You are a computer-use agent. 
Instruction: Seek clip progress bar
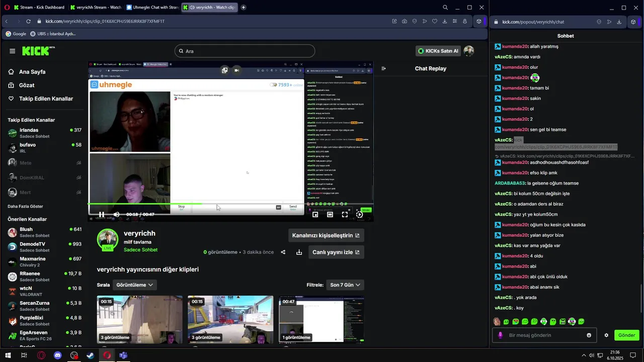[x=231, y=204]
